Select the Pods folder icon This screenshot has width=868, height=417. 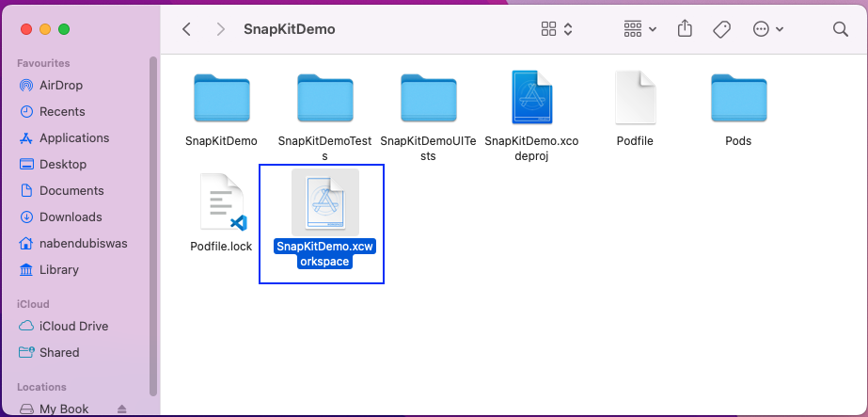coord(739,98)
